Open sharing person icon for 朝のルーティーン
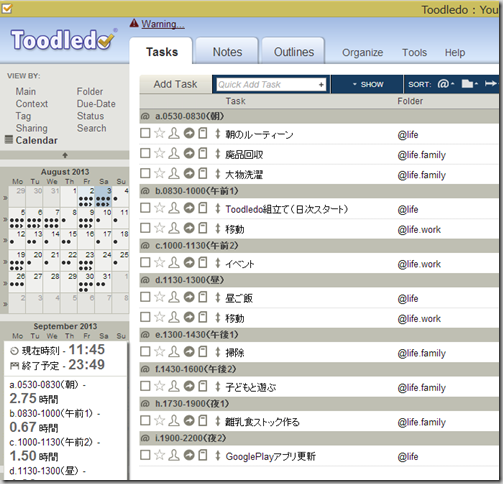This screenshot has width=503, height=484. [174, 133]
